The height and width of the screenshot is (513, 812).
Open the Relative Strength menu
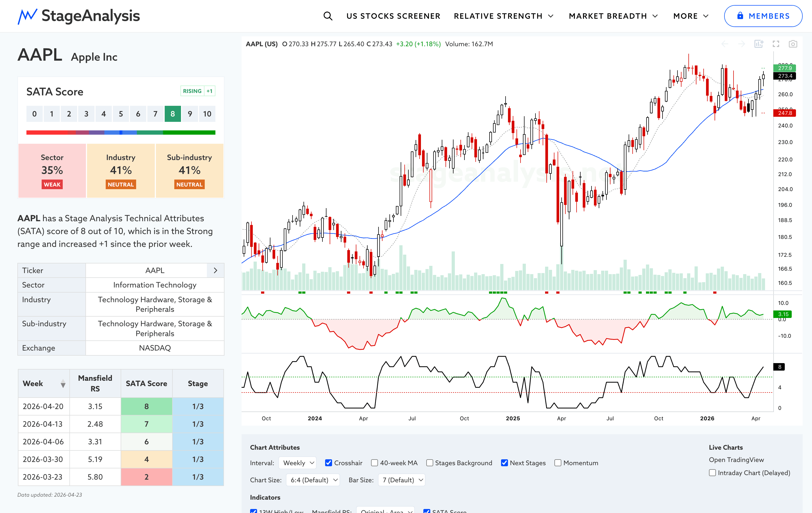503,16
